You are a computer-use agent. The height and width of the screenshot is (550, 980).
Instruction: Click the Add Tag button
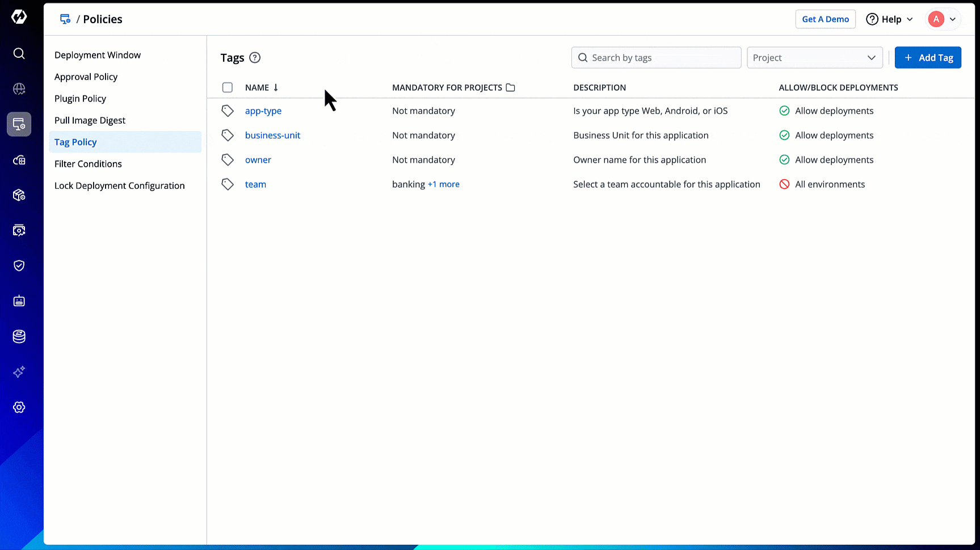coord(927,58)
